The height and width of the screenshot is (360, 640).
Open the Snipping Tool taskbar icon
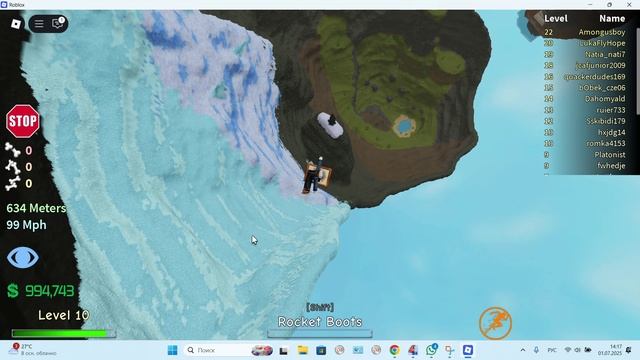click(449, 350)
